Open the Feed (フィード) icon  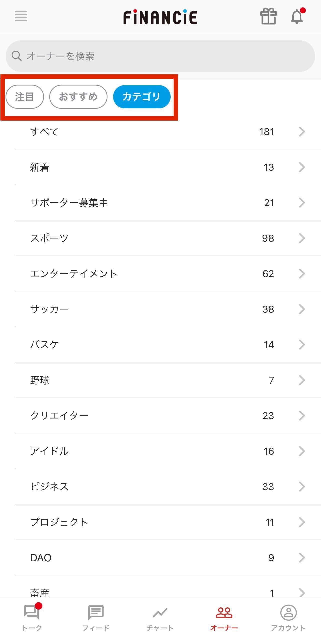point(96,612)
